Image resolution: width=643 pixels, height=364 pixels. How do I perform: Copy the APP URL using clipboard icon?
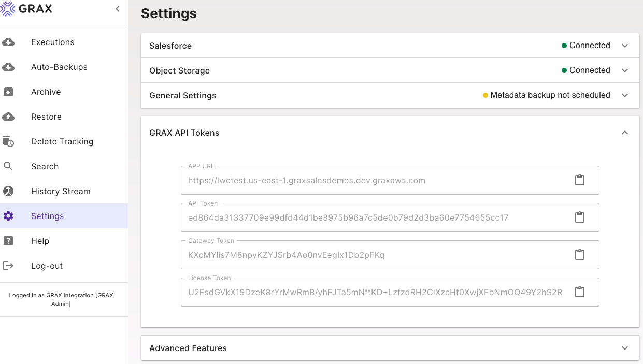tap(580, 180)
